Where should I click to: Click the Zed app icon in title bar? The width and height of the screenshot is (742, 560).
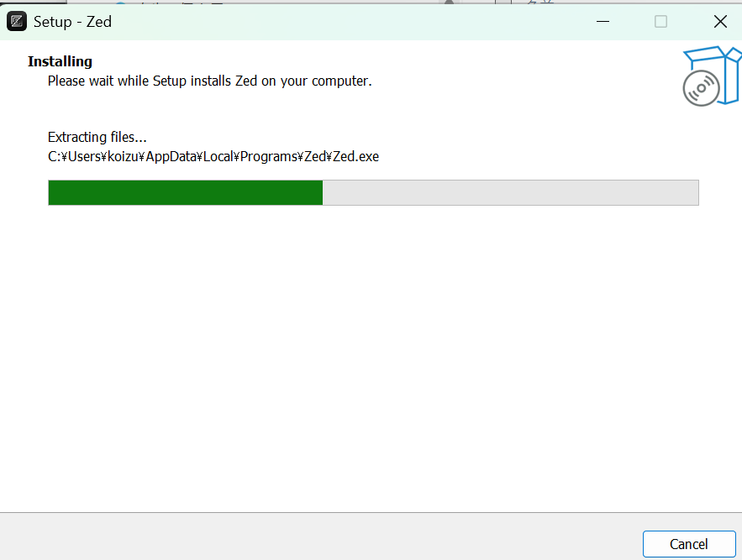click(x=17, y=21)
